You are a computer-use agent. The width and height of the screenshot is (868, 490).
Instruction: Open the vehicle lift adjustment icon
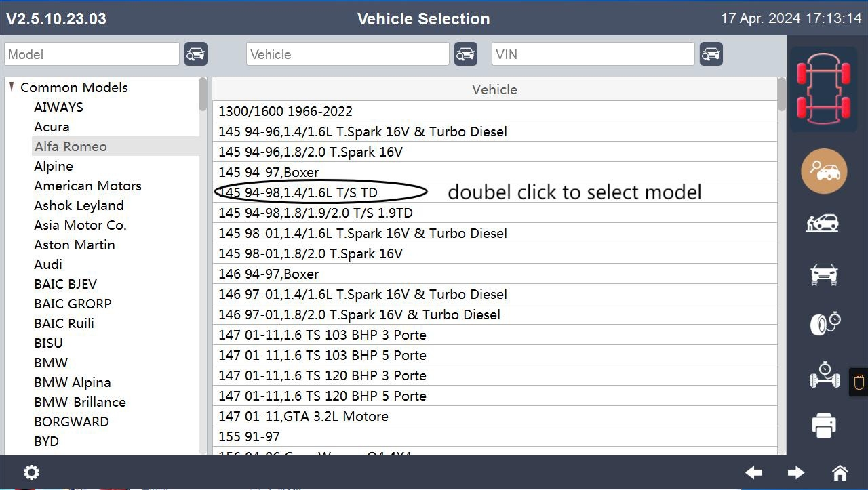(824, 222)
